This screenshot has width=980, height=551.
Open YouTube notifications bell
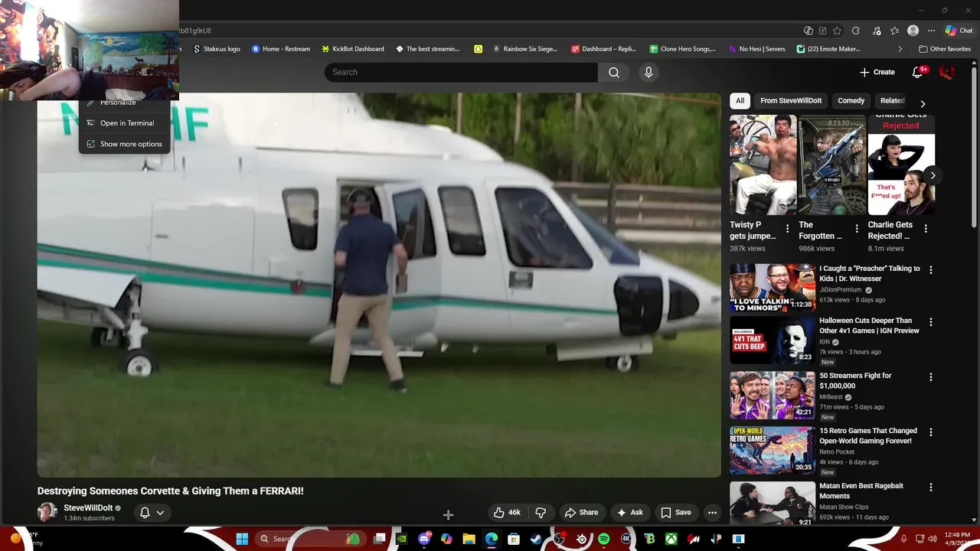point(917,72)
